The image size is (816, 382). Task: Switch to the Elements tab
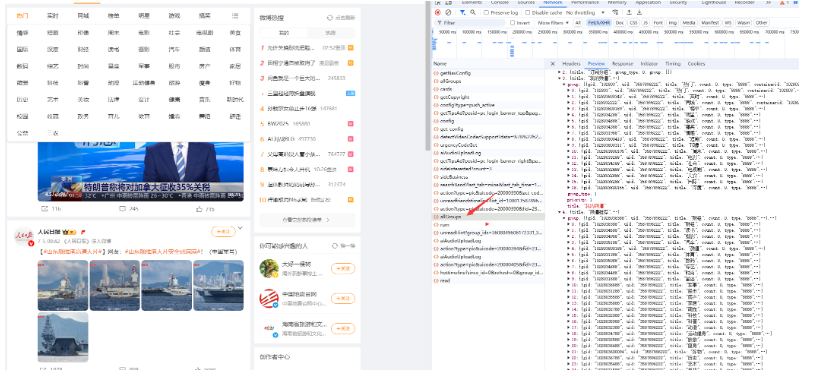click(471, 3)
